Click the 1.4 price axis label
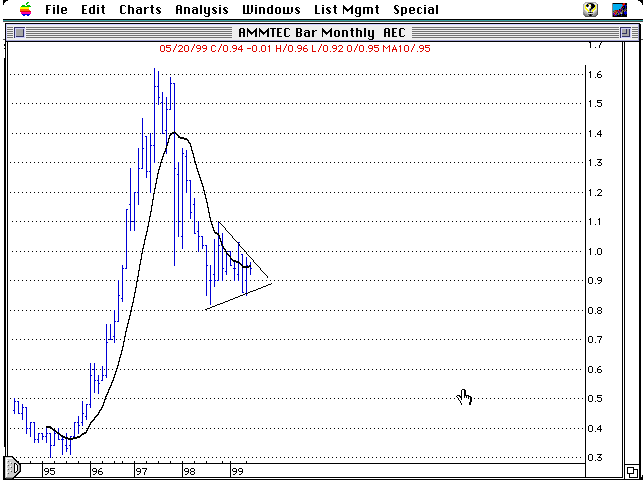 pyautogui.click(x=596, y=134)
